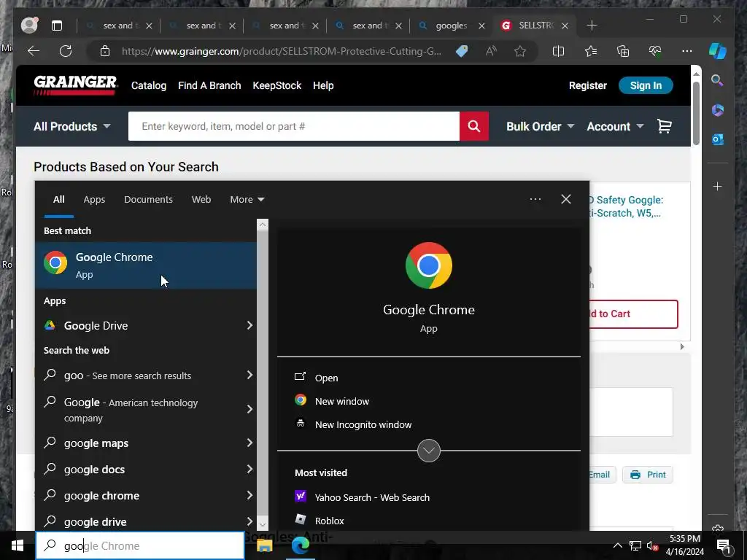Expand Google Drive app result arrow

[x=249, y=325]
